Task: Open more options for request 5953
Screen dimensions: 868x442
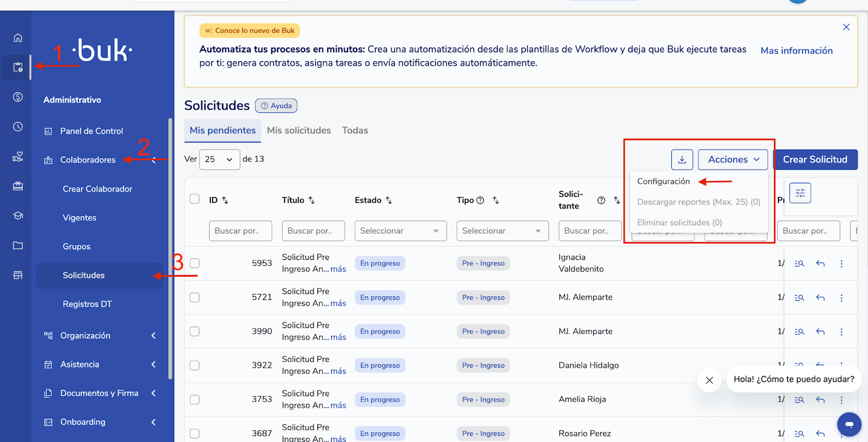Action: pos(842,264)
